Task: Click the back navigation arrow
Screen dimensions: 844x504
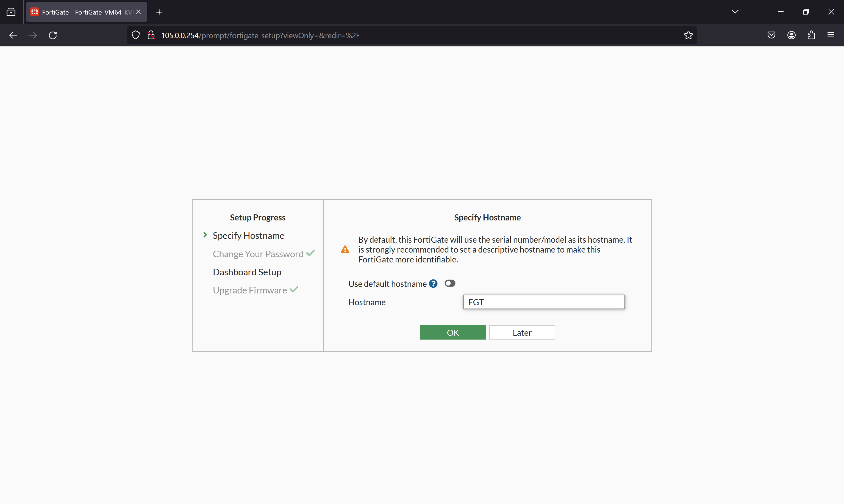Action: (13, 35)
